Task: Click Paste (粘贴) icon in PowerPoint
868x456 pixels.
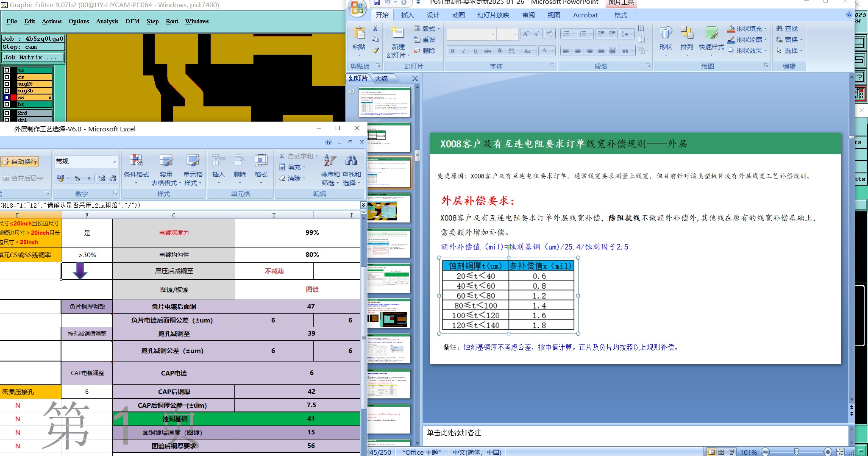Action: pyautogui.click(x=359, y=33)
